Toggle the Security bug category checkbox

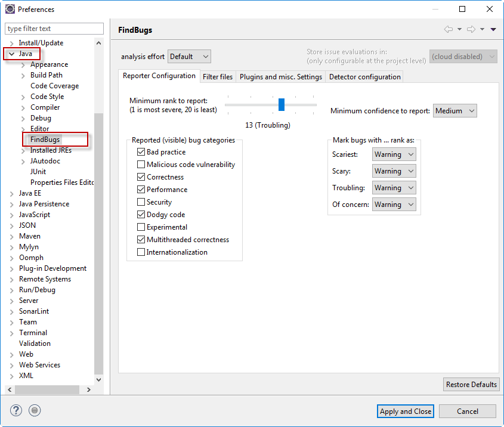(x=141, y=202)
